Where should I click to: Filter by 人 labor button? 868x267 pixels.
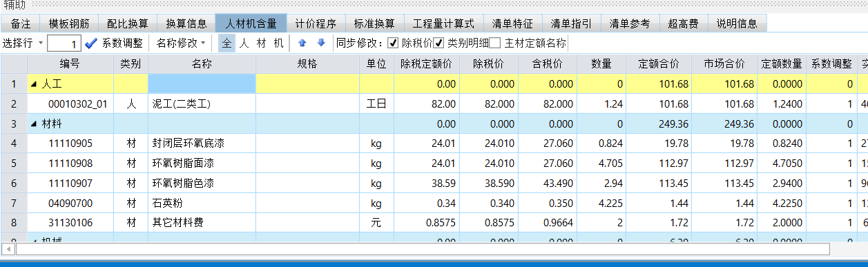[x=244, y=43]
